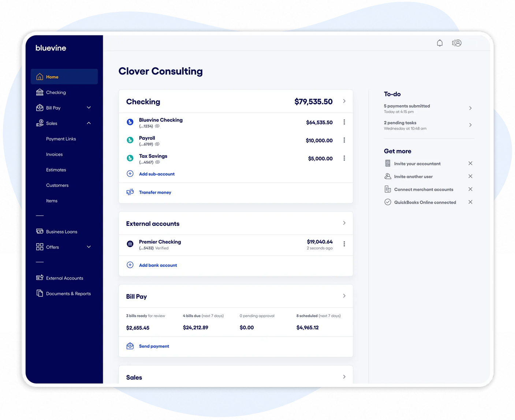This screenshot has height=420, width=515.
Task: Click the $79,535.50 checking total
Action: [x=313, y=101]
